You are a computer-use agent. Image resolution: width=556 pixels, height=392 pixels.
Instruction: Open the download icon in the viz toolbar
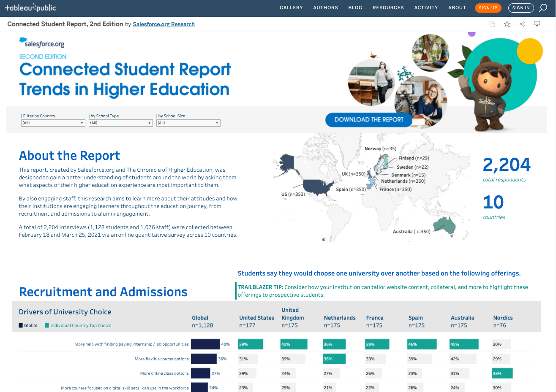(x=537, y=24)
